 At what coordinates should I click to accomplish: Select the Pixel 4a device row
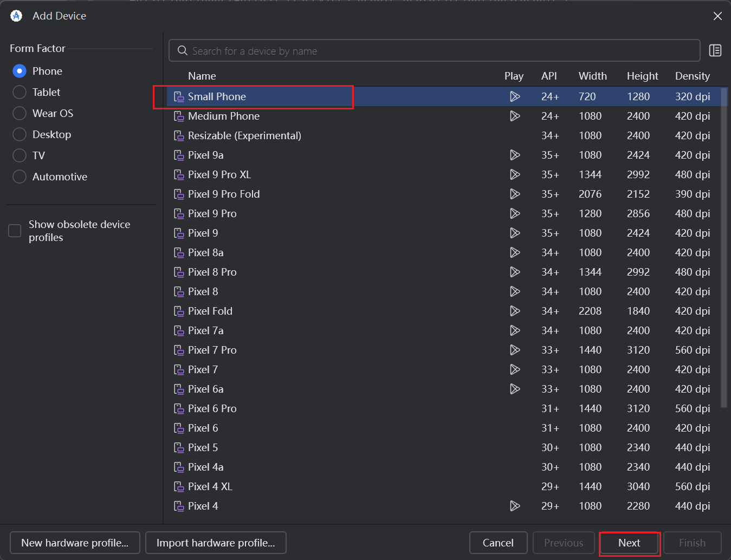(x=444, y=467)
